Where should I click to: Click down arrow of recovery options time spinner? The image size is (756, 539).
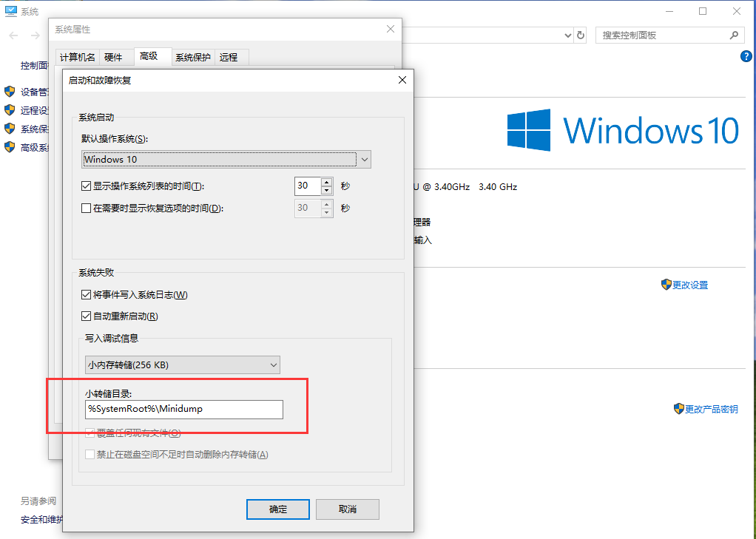point(327,213)
